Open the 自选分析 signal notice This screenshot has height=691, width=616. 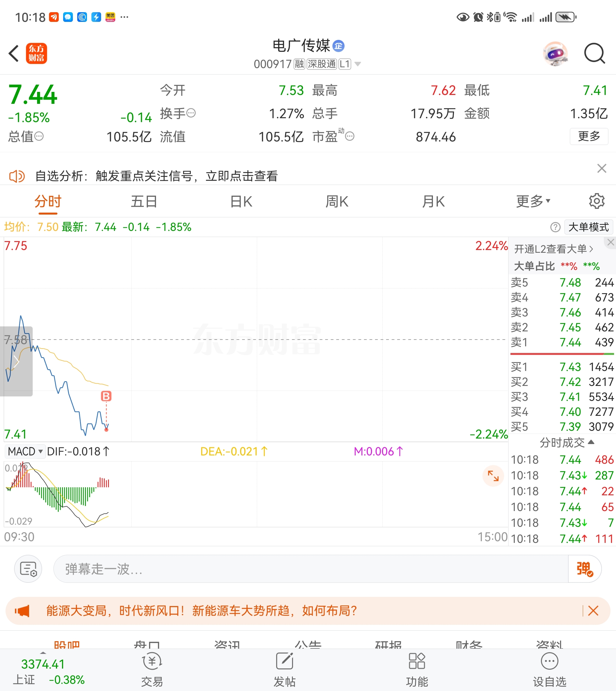pyautogui.click(x=156, y=176)
